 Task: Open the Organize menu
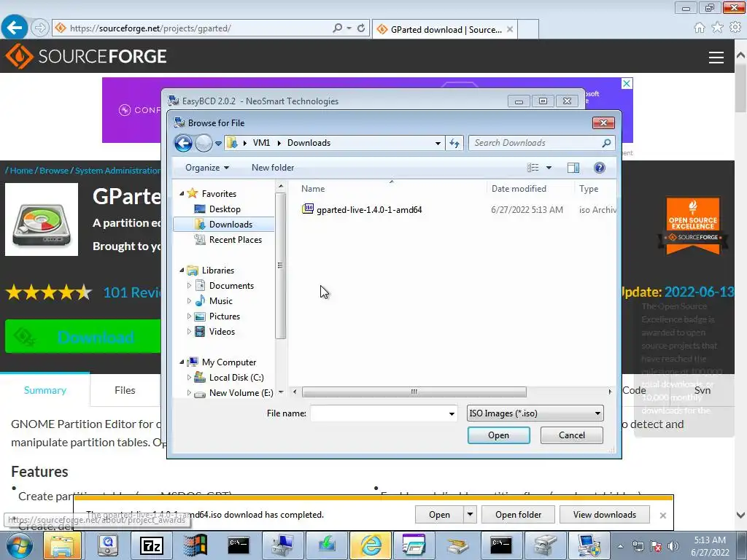[x=207, y=168]
